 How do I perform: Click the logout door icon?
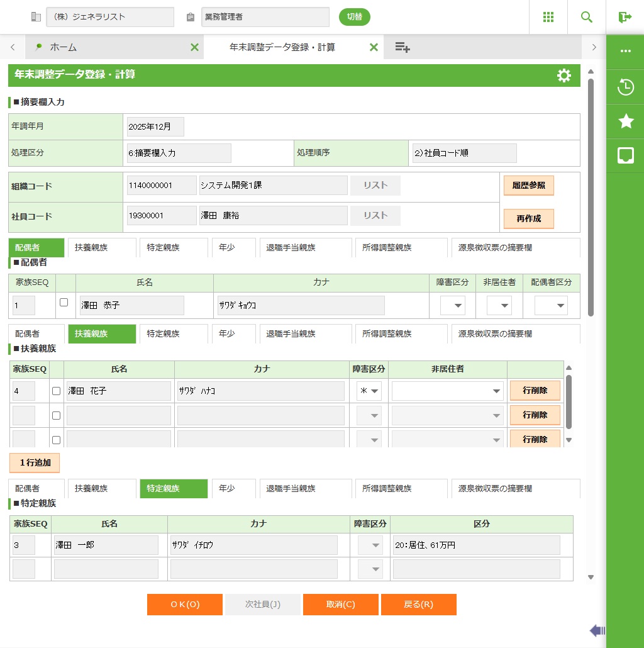point(625,17)
